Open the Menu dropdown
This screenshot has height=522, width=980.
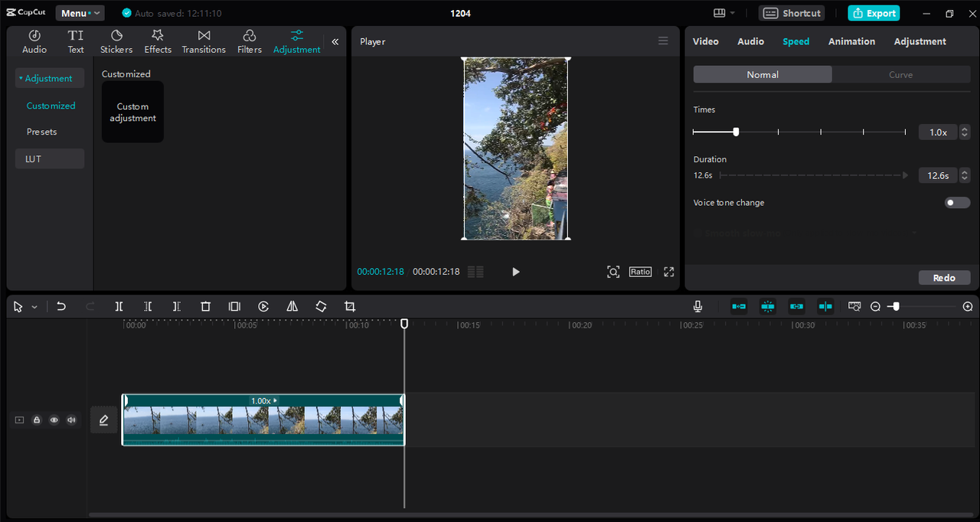click(80, 13)
